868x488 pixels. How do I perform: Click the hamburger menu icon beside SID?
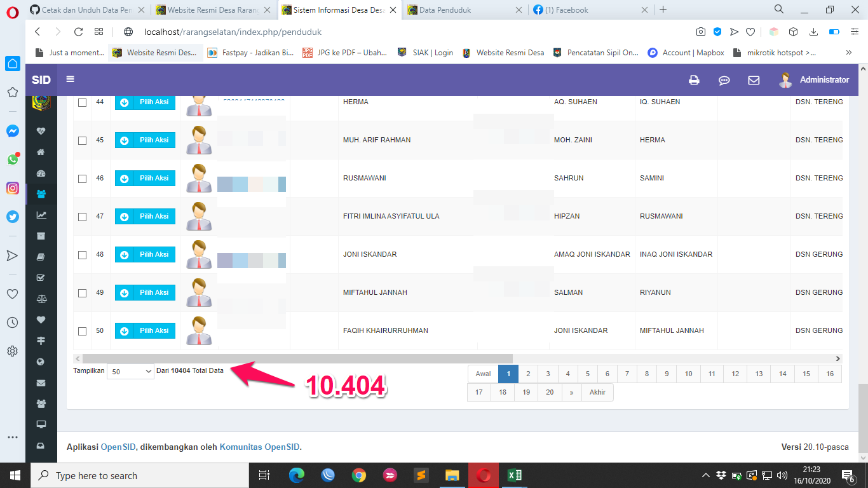70,79
